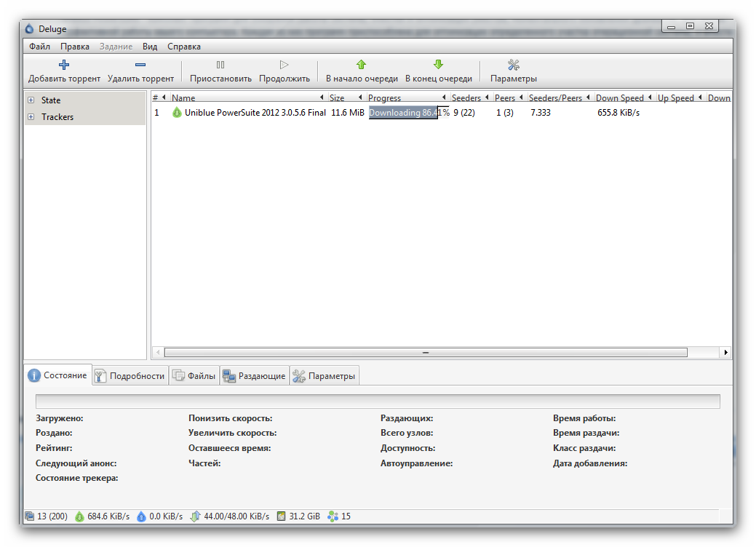Click the 1 (3) peers cell
756x547 pixels.
505,113
